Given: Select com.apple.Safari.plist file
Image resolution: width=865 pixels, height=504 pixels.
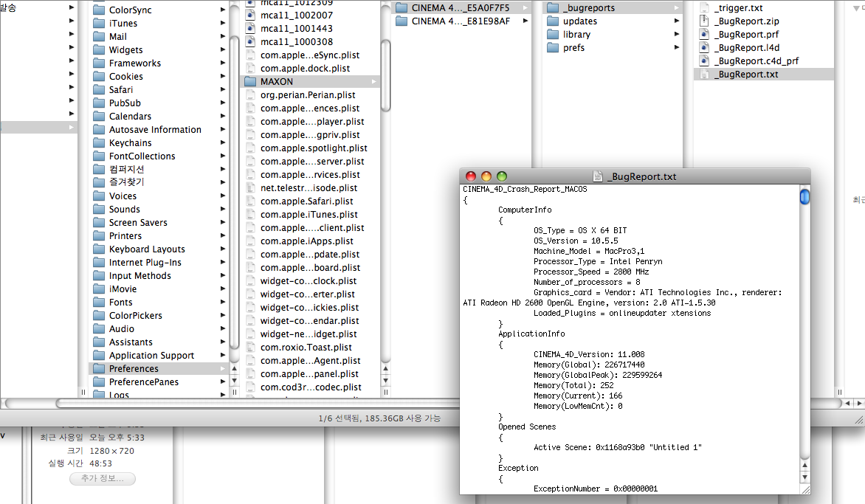Looking at the screenshot, I should click(x=307, y=201).
